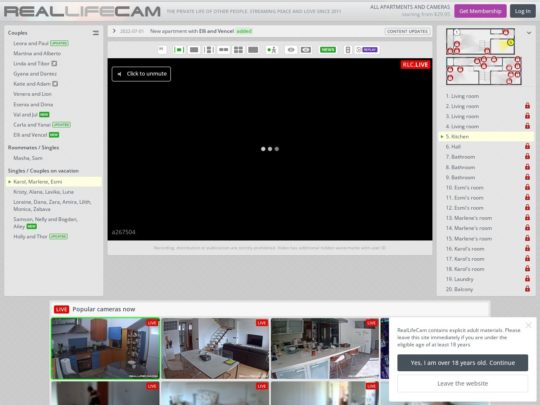Viewport: 540px width, 405px height.
Task: Click the 'Popular cameras now' heading
Action: [x=104, y=309]
